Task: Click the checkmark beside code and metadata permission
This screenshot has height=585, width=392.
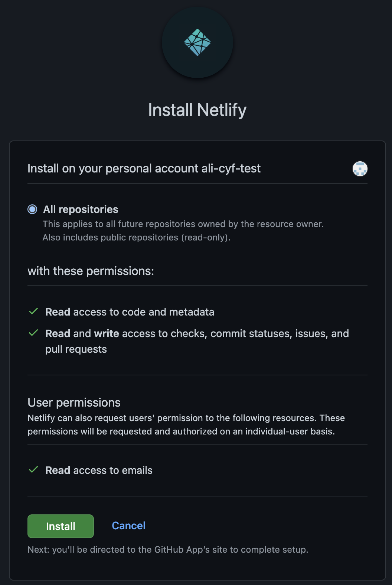Action: pos(33,311)
